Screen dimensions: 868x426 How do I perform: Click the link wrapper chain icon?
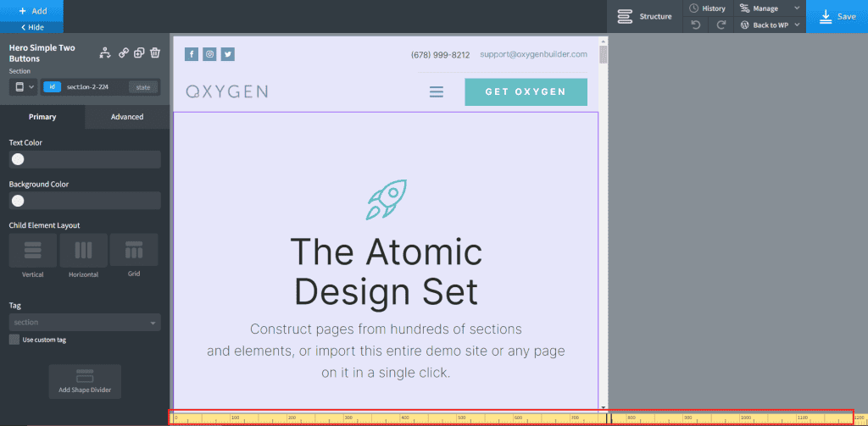[124, 53]
